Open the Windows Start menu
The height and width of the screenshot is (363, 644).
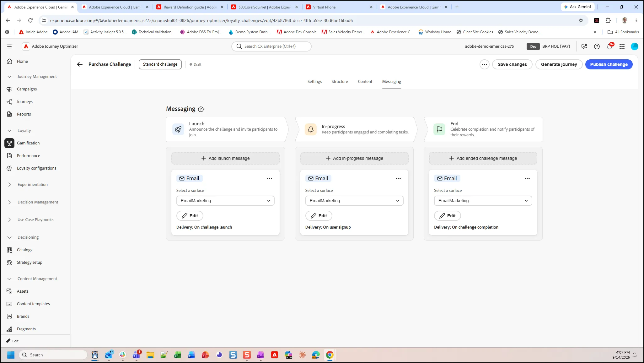click(x=11, y=355)
